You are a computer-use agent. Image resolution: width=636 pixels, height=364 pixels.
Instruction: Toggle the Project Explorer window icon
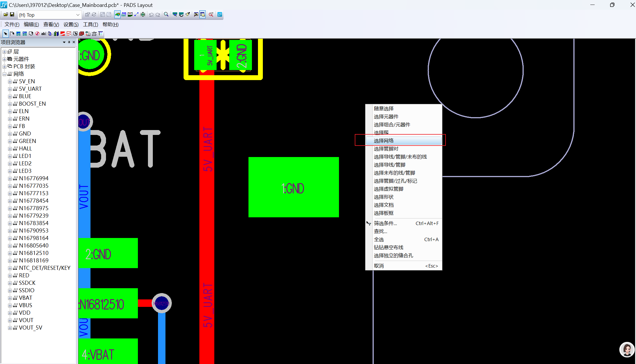point(203,15)
